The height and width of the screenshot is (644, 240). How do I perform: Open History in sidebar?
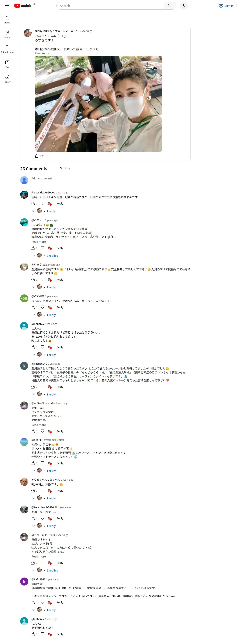tap(7, 79)
